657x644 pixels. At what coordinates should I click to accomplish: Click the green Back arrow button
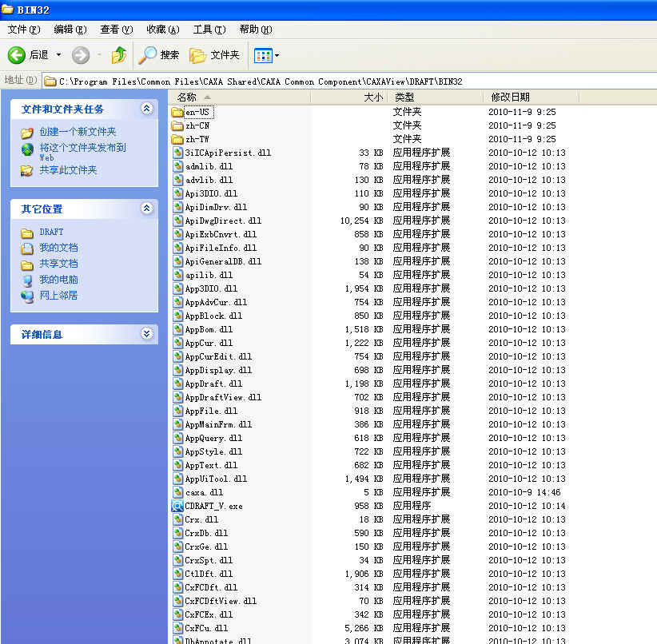[x=17, y=55]
